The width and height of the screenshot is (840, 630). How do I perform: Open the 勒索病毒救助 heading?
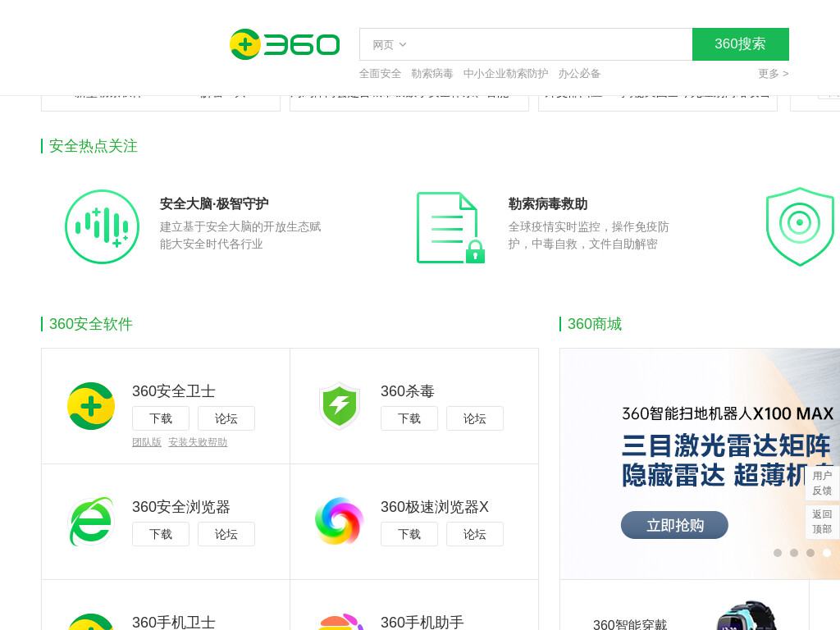pyautogui.click(x=547, y=203)
